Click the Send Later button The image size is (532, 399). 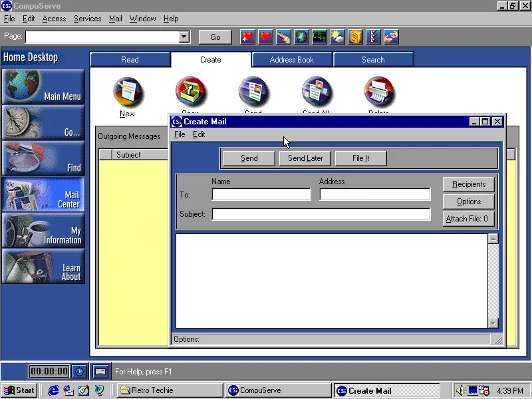pos(305,158)
